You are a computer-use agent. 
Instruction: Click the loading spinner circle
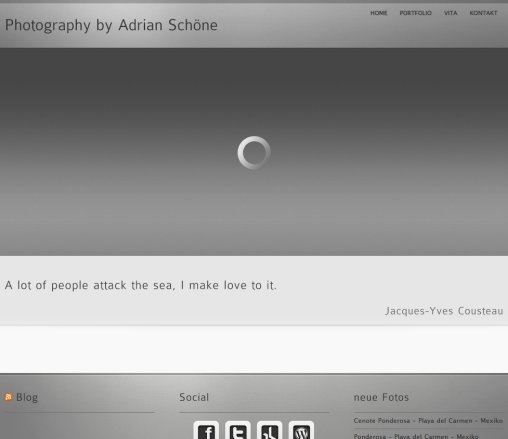[254, 152]
